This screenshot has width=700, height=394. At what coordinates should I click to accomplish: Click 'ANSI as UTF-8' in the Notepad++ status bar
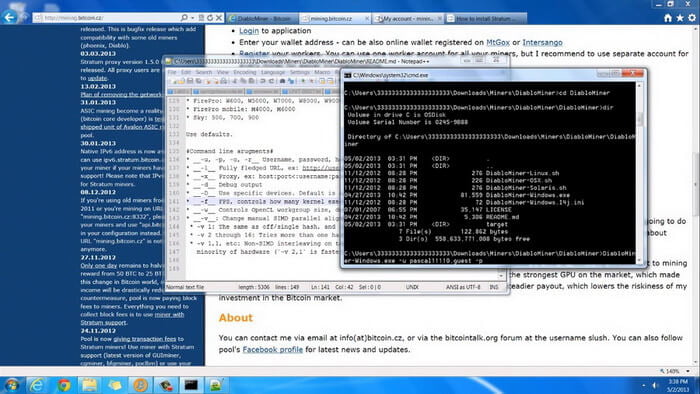click(463, 287)
